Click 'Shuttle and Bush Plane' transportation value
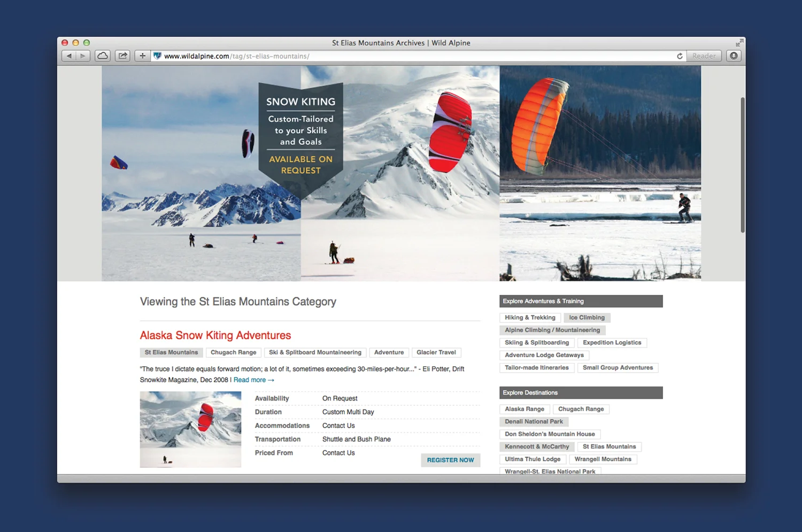This screenshot has width=802, height=532. (x=356, y=440)
